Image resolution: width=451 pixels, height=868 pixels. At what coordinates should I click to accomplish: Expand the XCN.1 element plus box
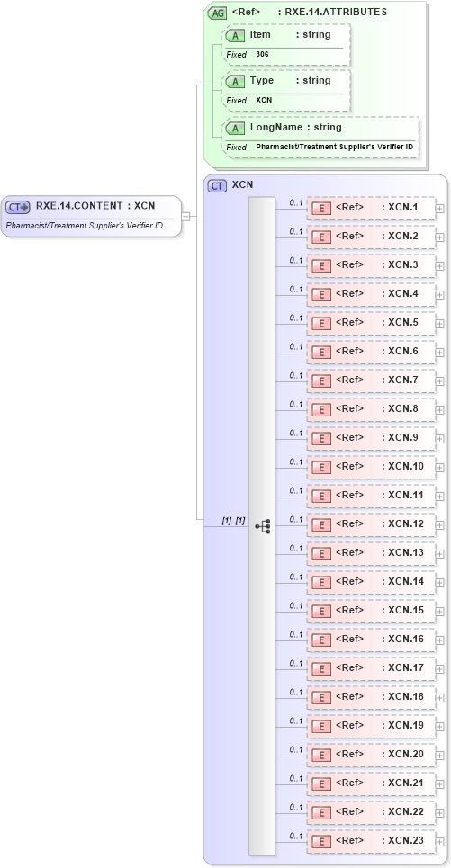point(439,209)
